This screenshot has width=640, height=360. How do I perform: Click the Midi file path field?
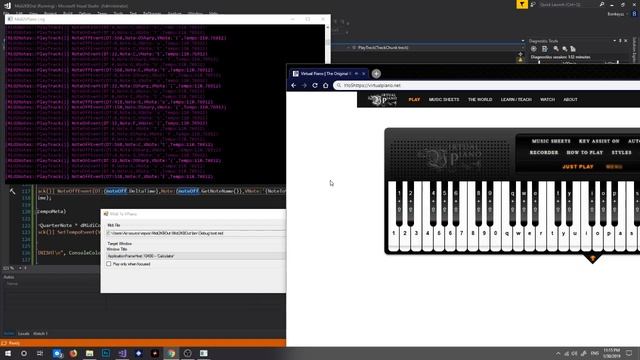click(196, 233)
